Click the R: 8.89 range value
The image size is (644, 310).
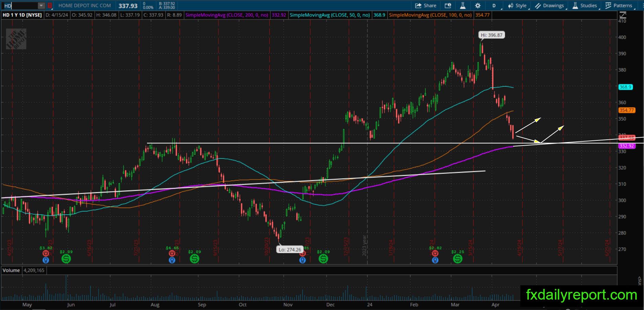174,15
